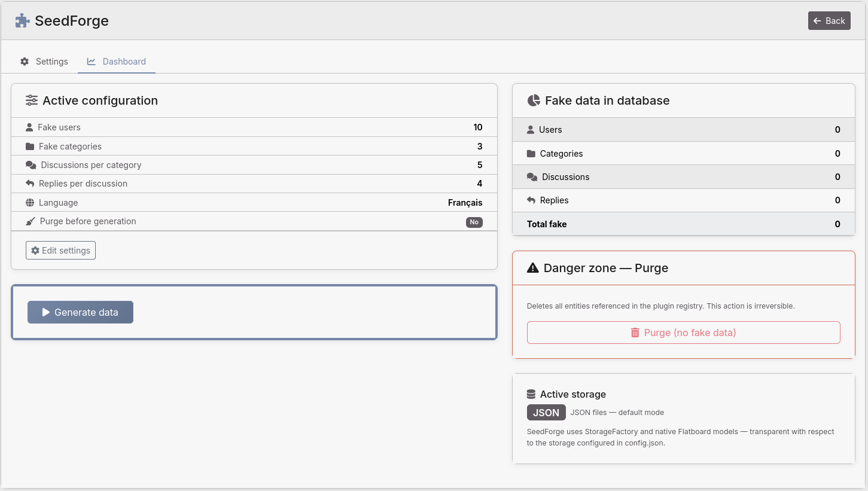This screenshot has width=868, height=491.
Task: Go back using the Back button
Action: 829,20
